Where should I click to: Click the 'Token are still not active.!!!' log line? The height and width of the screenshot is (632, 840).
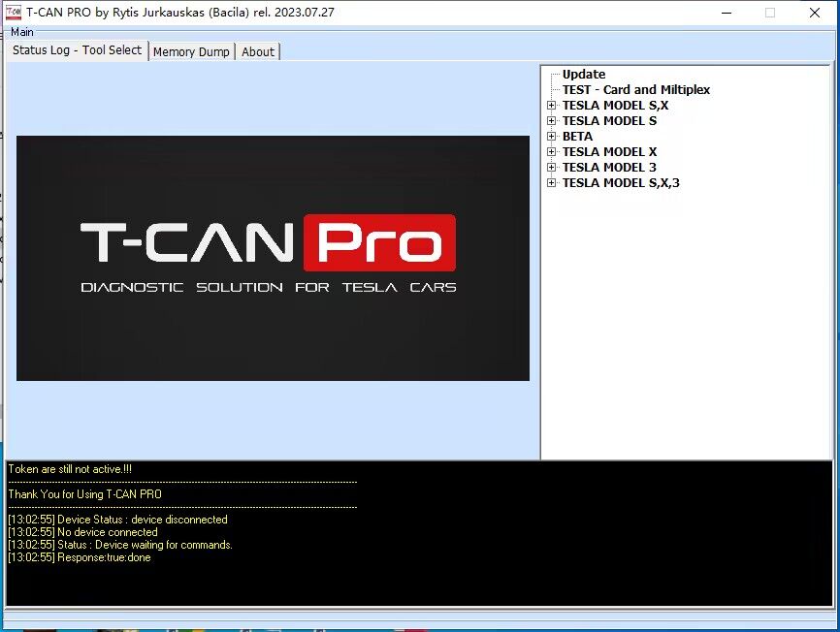70,469
